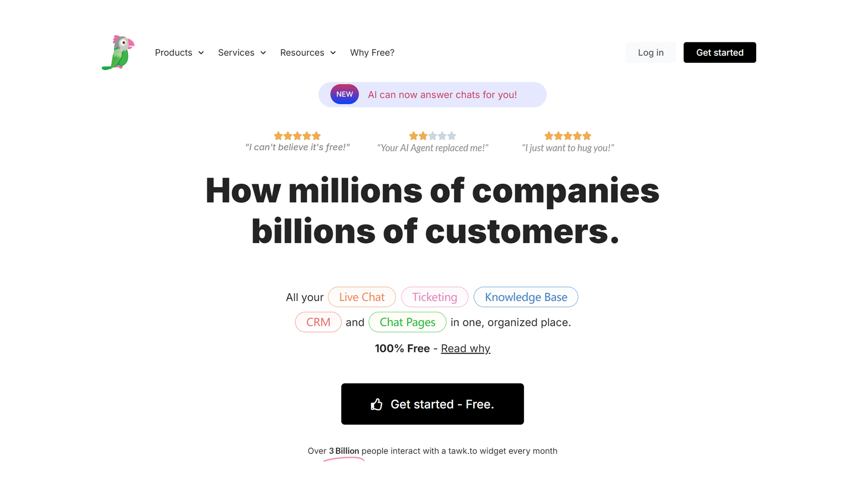Follow the Read why link

465,349
